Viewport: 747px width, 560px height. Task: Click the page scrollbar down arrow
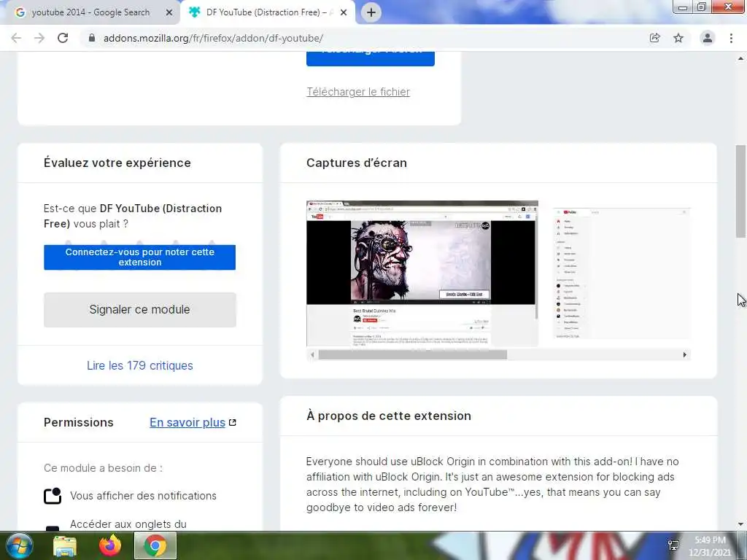(740, 524)
